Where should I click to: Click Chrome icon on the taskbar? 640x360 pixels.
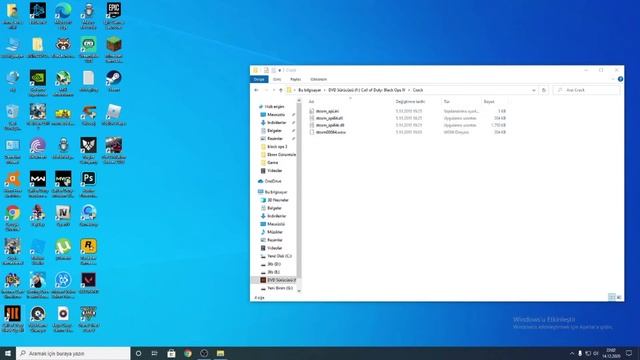tap(188, 353)
